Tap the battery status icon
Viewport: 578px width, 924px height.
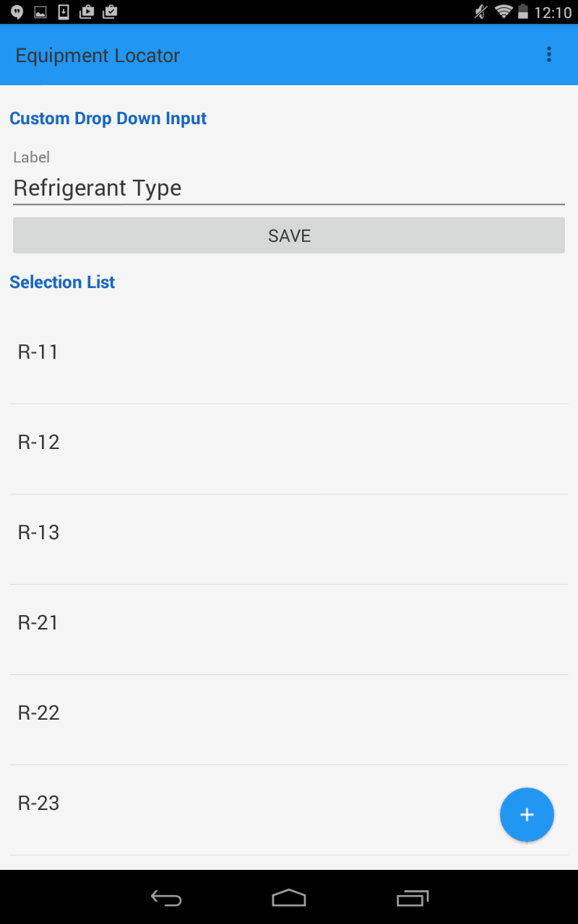coord(522,12)
